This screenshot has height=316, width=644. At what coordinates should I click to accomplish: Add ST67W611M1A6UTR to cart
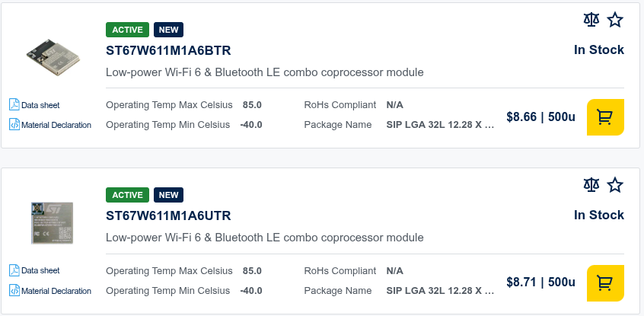605,282
